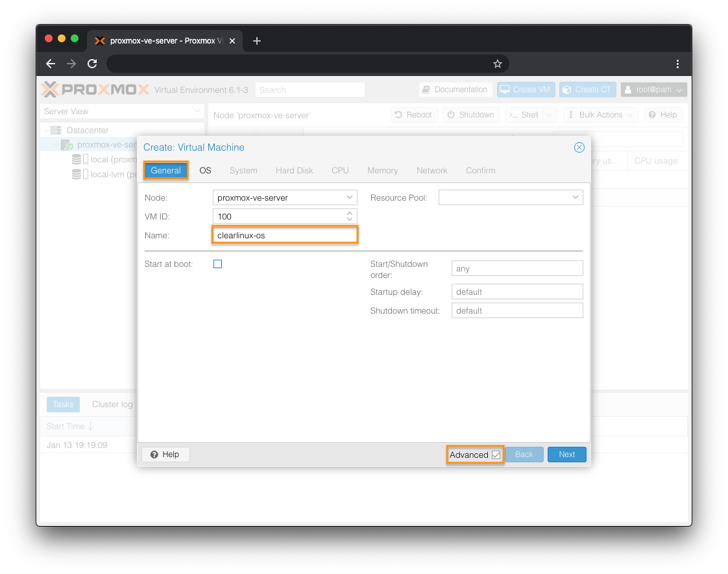Toggle the Start at boot checkbox
This screenshot has height=574, width=728.
(x=218, y=264)
